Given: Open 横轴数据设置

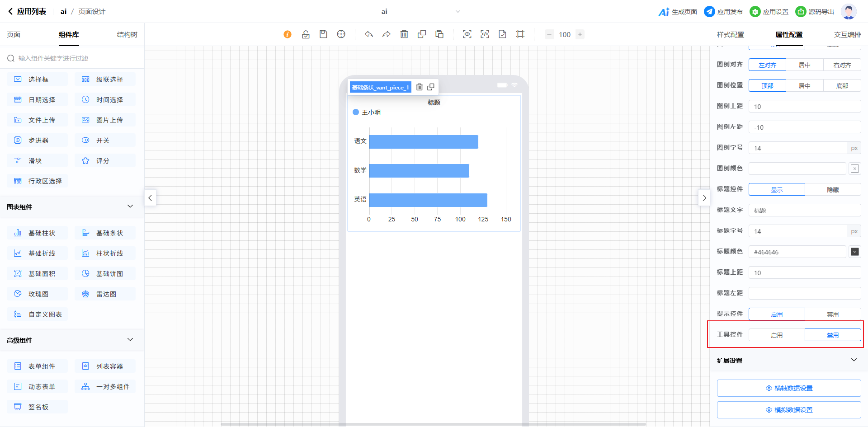Looking at the screenshot, I should [789, 388].
